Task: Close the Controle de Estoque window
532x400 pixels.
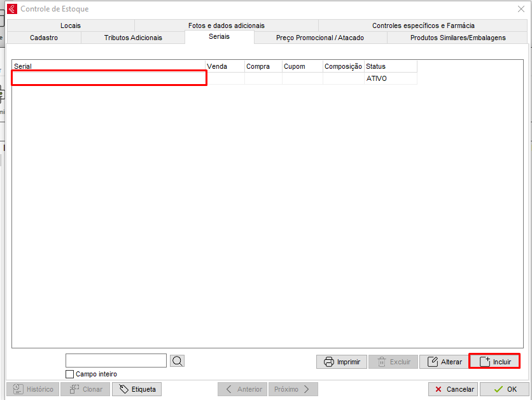Action: (521, 9)
